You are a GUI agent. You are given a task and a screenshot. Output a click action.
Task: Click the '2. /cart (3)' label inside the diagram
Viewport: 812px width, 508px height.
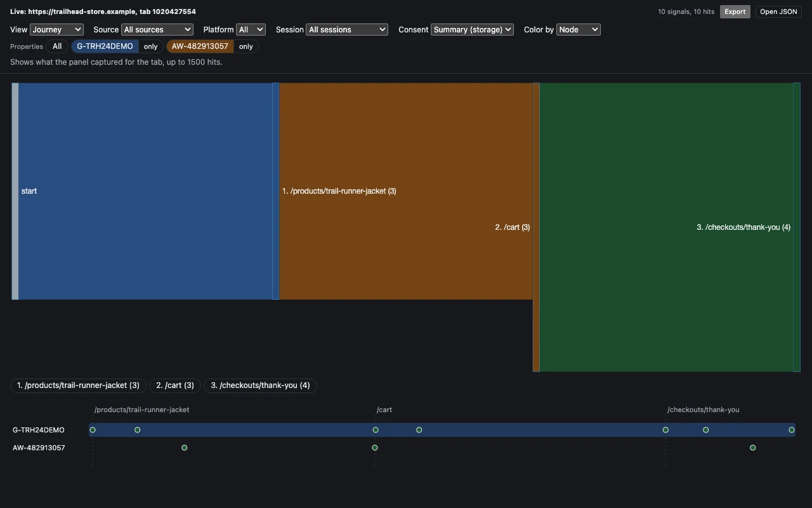[x=513, y=227]
